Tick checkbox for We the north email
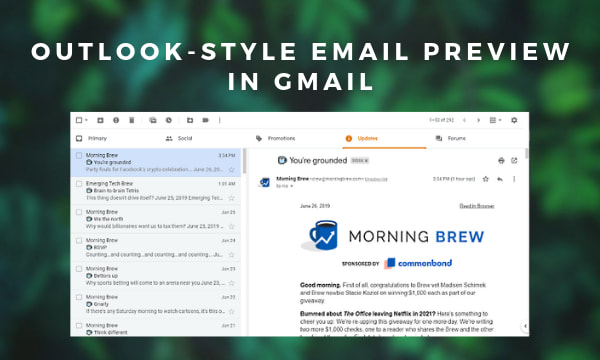 (79, 212)
